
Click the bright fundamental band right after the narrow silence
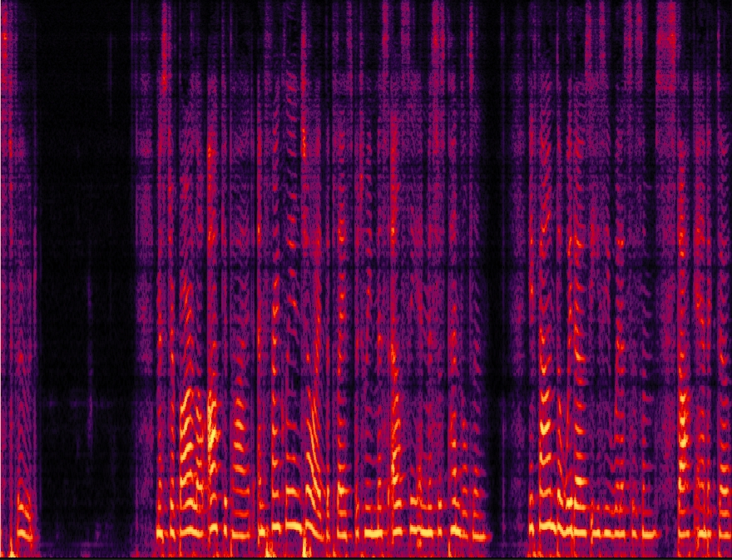(x=549, y=526)
